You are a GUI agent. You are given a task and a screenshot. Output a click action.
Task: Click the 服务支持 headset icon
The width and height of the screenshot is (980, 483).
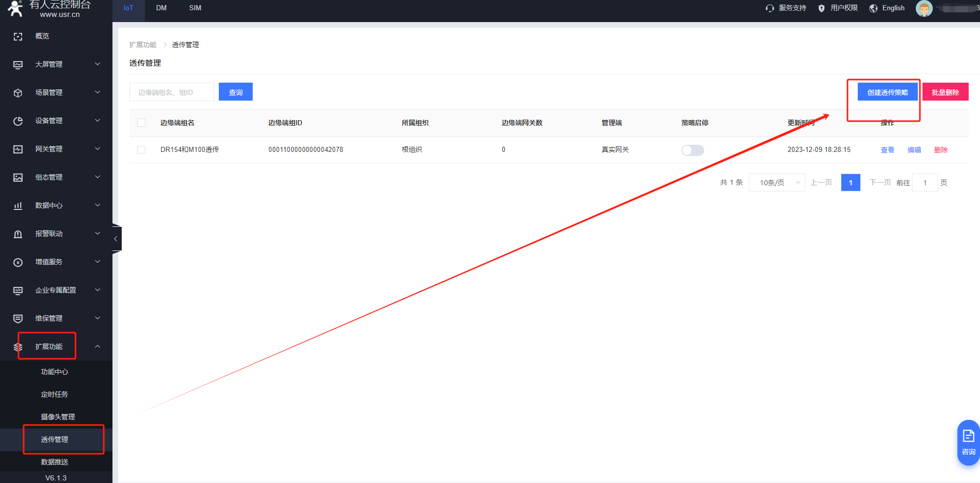click(x=769, y=8)
